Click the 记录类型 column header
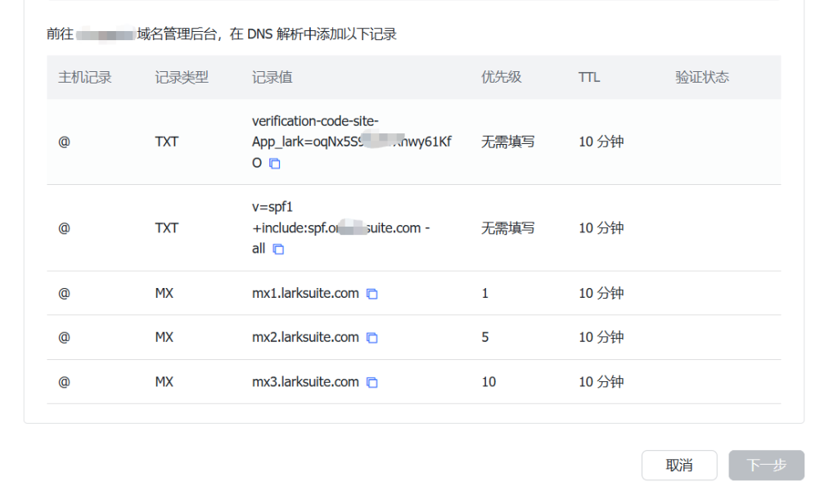This screenshot has height=504, width=838. point(182,78)
